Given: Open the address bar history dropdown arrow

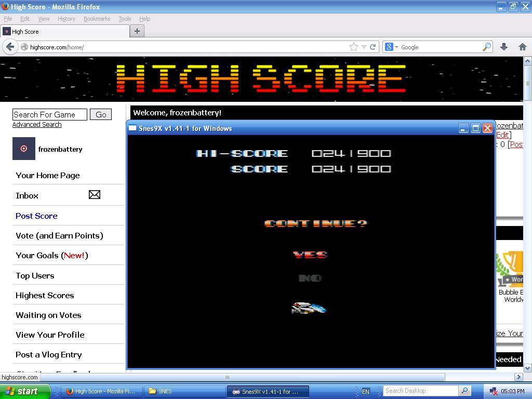Looking at the screenshot, I should click(364, 47).
